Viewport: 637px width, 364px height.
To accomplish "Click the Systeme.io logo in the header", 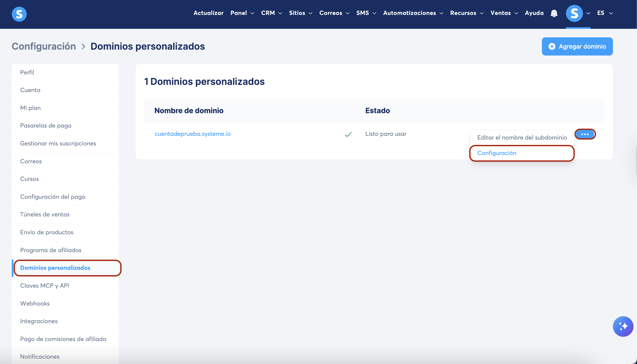I will [19, 14].
